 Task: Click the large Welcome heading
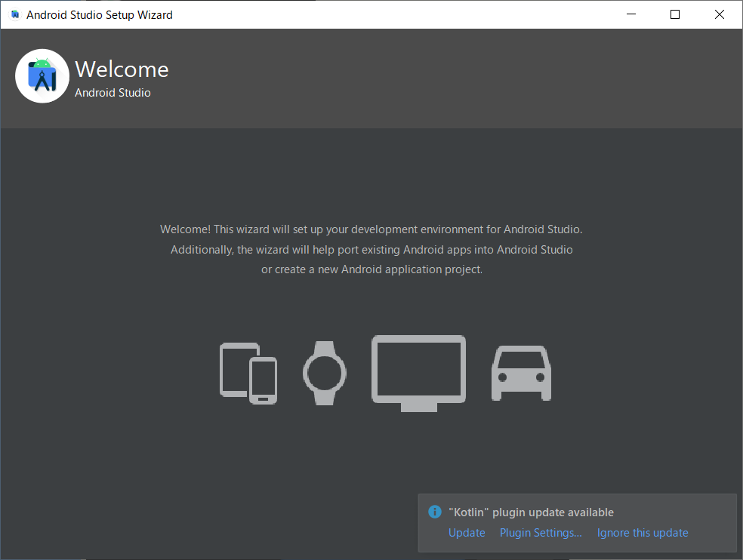[x=122, y=69]
